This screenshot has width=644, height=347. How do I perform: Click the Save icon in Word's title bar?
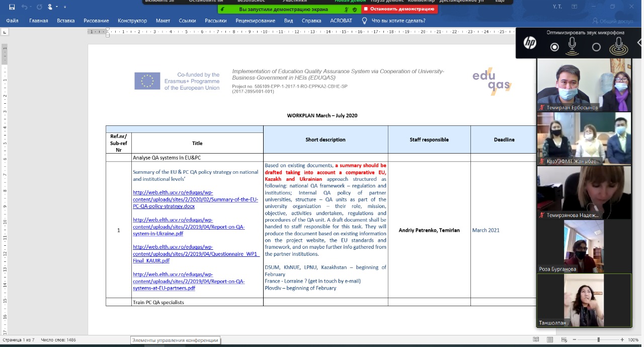[12, 7]
